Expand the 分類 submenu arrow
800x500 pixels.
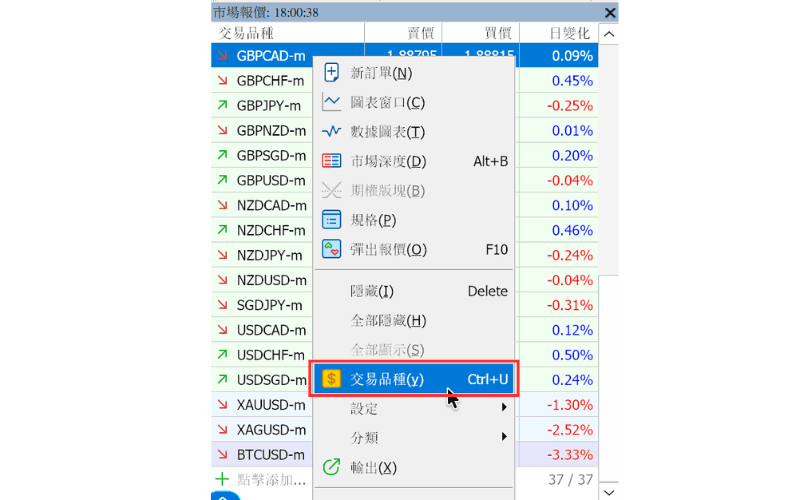[x=504, y=437]
